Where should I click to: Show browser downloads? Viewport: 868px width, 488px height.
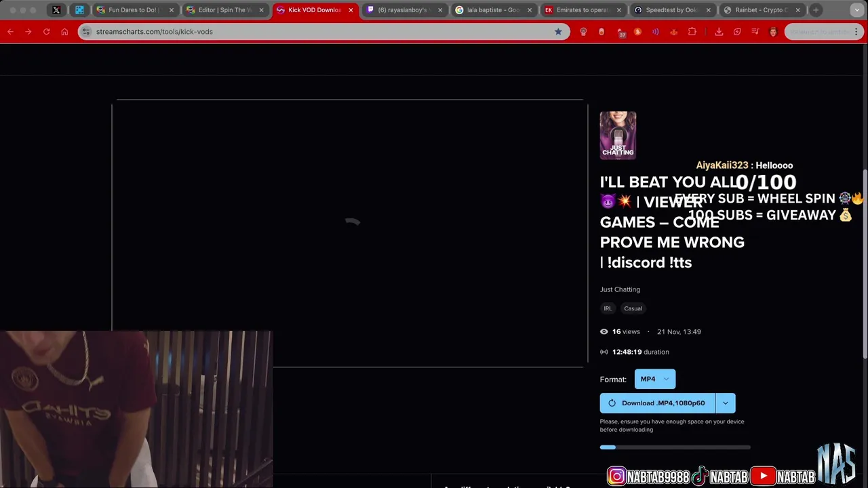[x=719, y=32]
